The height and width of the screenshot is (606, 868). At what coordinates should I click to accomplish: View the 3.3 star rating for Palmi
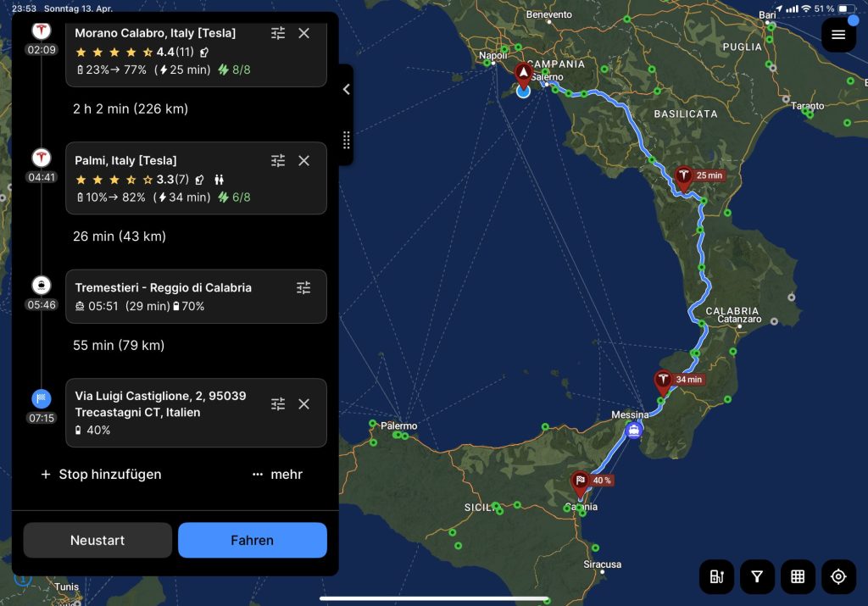click(131, 180)
